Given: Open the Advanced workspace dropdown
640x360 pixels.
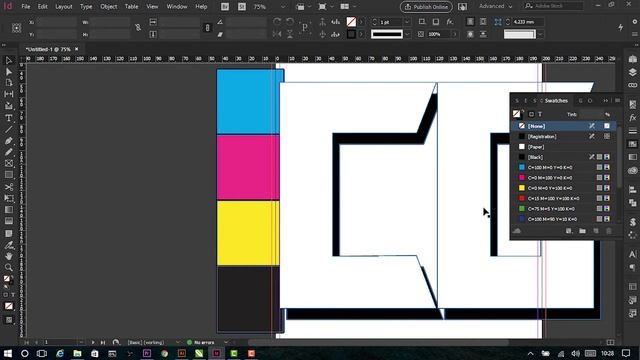Looking at the screenshot, I should click(496, 6).
